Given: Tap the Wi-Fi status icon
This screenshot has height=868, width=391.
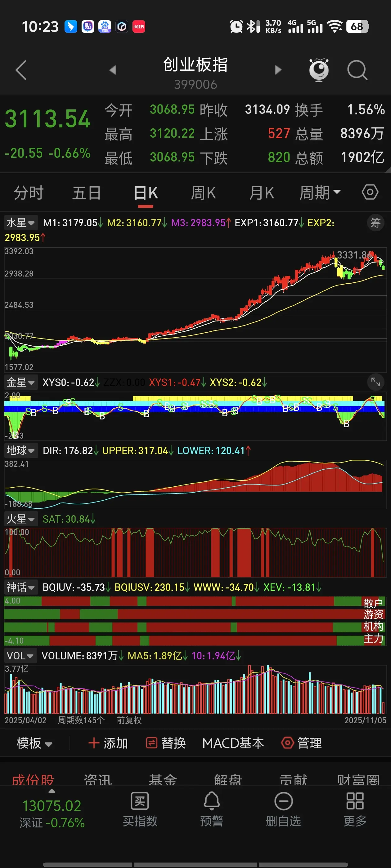Looking at the screenshot, I should click(x=335, y=26).
